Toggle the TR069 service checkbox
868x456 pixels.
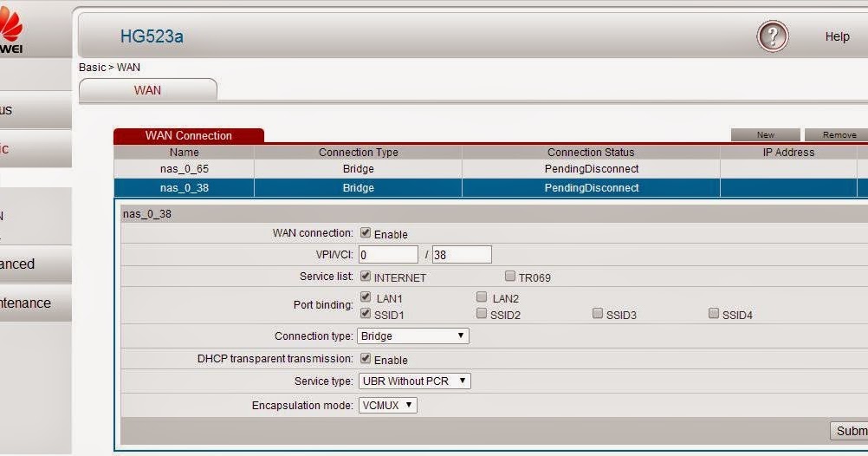pos(510,276)
